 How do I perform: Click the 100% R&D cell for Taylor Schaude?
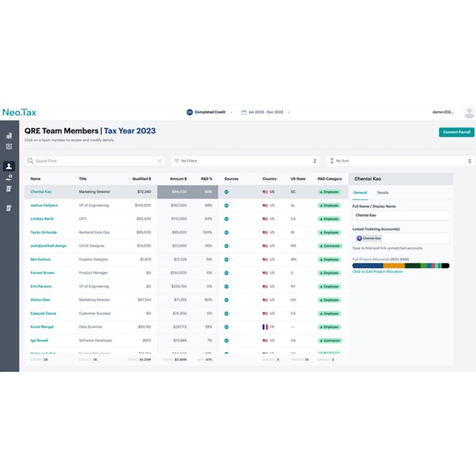208,232
